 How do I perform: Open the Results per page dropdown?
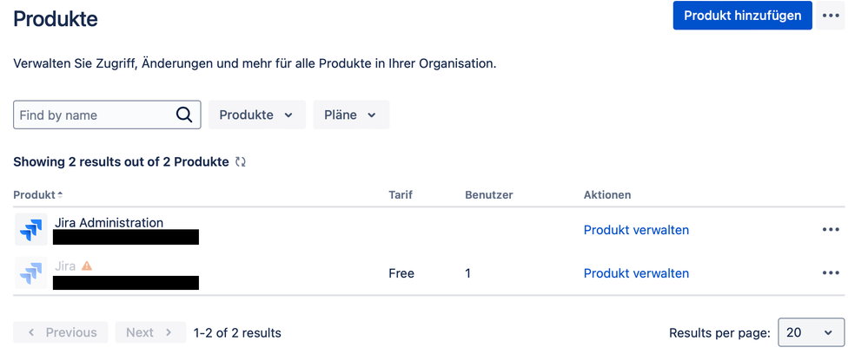[x=811, y=332]
